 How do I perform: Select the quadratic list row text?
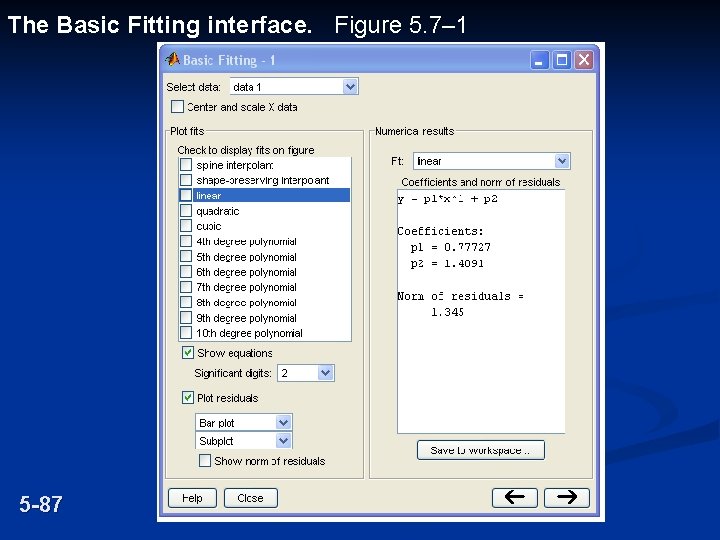[x=218, y=211]
